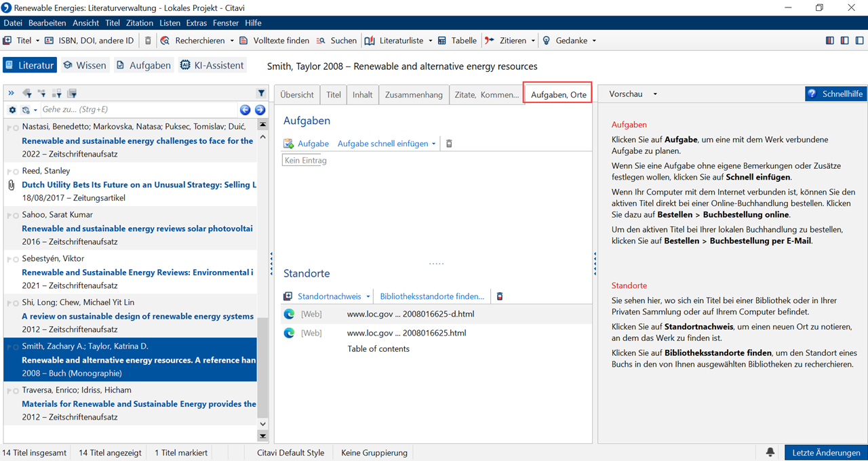The height and width of the screenshot is (461, 868).
Task: Click the filter funnel icon in the title list
Action: (x=261, y=94)
